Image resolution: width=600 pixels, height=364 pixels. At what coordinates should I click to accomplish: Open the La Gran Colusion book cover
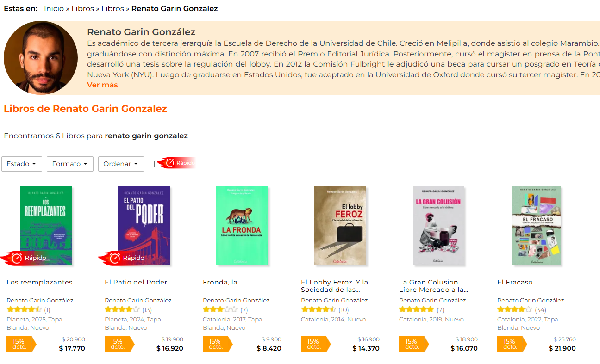438,225
